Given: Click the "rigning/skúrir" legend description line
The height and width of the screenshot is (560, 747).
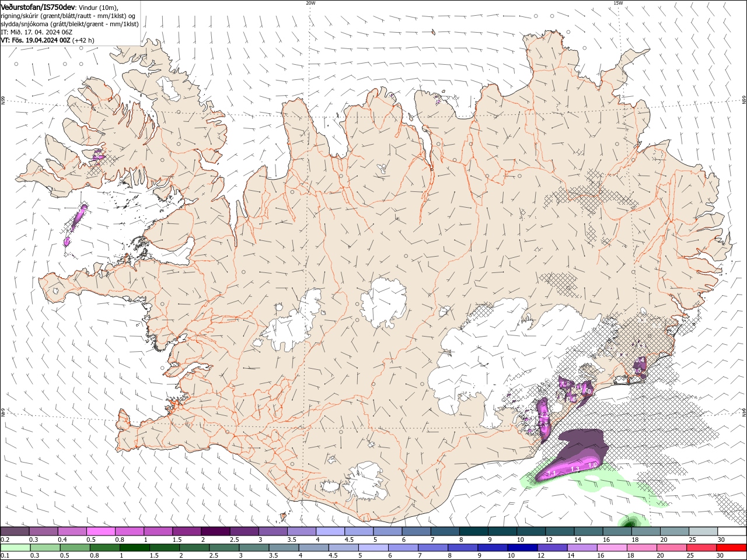Looking at the screenshot, I should coord(68,16).
